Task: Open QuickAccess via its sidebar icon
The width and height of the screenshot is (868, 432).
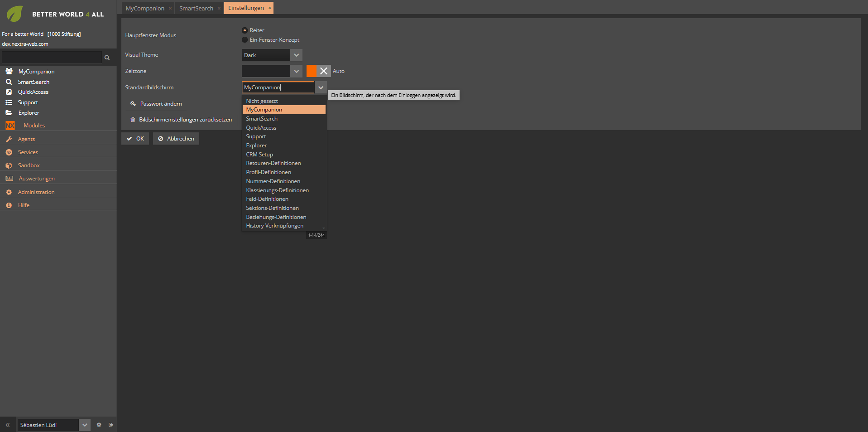Action: click(x=9, y=92)
